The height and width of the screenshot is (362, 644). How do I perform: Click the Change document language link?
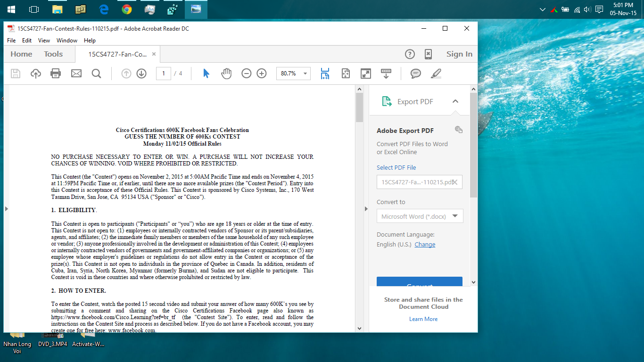[424, 244]
